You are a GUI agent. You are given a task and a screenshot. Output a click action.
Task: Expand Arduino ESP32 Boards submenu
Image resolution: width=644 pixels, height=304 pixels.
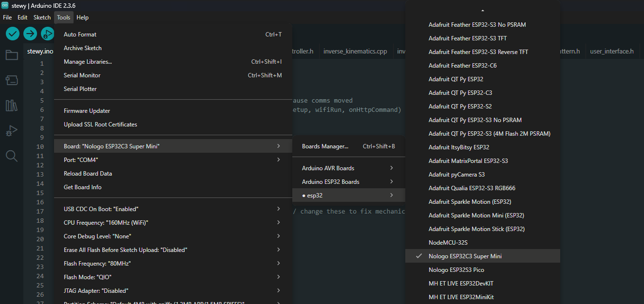(x=349, y=182)
